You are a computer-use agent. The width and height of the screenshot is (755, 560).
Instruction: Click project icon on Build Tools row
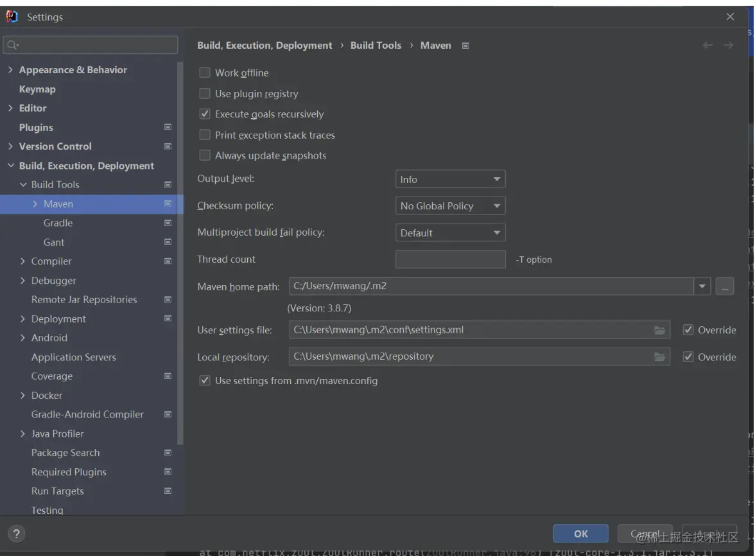coord(168,185)
